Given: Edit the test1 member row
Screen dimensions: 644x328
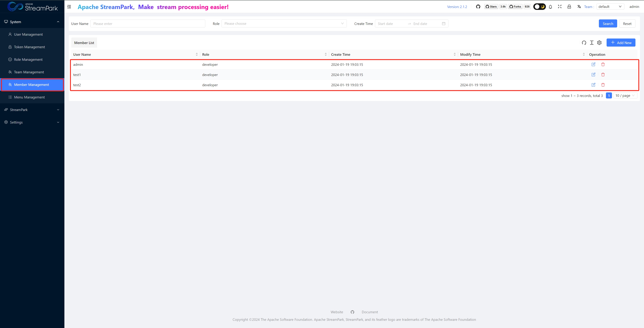Looking at the screenshot, I should 593,75.
